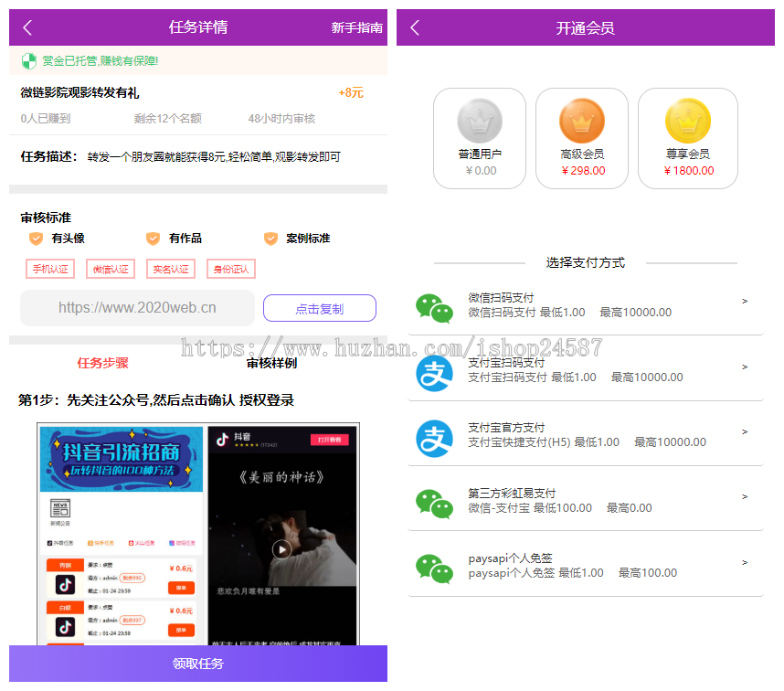Click the https://www.2020web.cn URL field
The height and width of the screenshot is (691, 784).
(137, 308)
